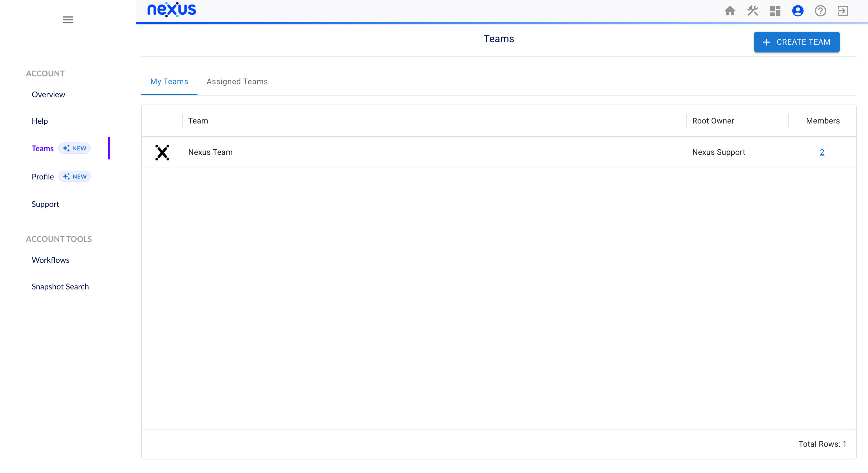Select the My Teams tab
Viewport: 868px width, 473px height.
tap(169, 82)
